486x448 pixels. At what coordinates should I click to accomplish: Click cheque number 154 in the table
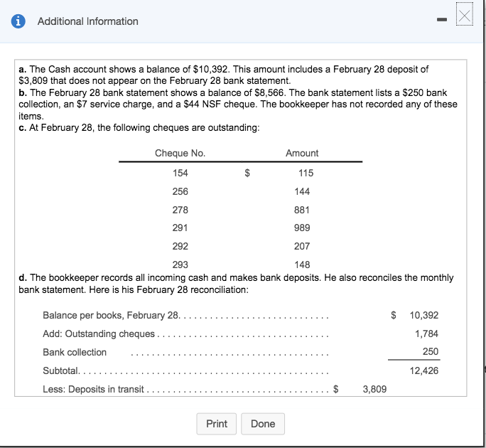click(x=180, y=173)
